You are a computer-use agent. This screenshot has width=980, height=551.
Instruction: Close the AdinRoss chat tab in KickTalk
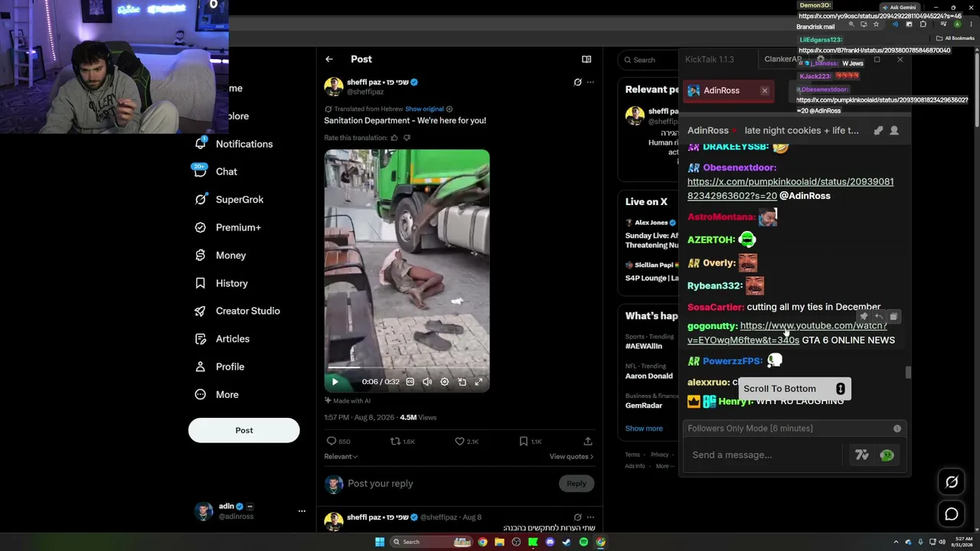point(764,91)
